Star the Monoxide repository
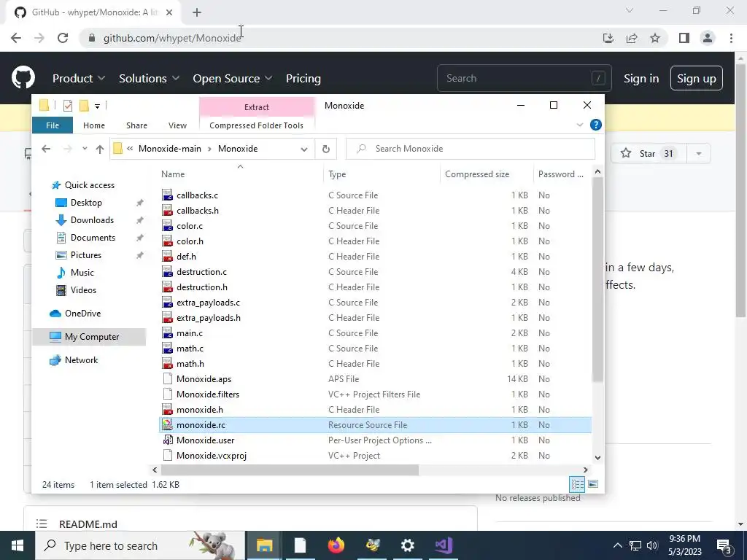This screenshot has height=560, width=747. [x=649, y=153]
